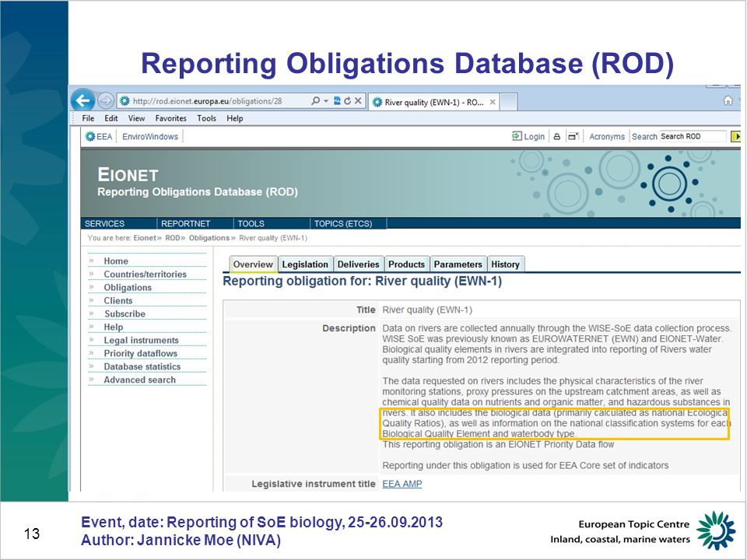The height and width of the screenshot is (560, 747).
Task: Open Advanced search in the sidebar
Action: coord(139,380)
